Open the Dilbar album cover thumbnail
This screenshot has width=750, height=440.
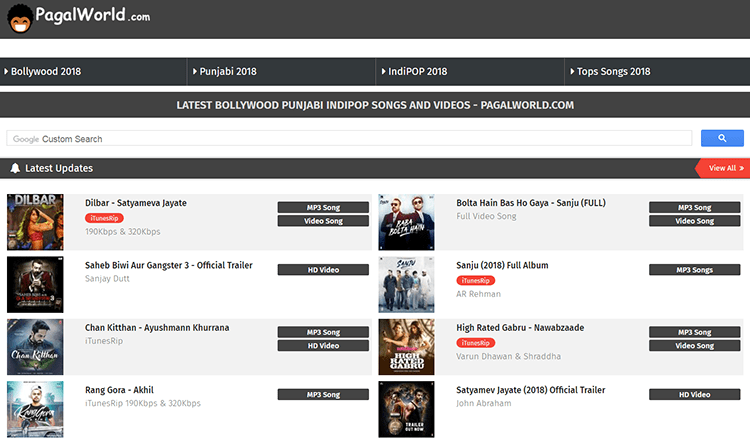35,222
